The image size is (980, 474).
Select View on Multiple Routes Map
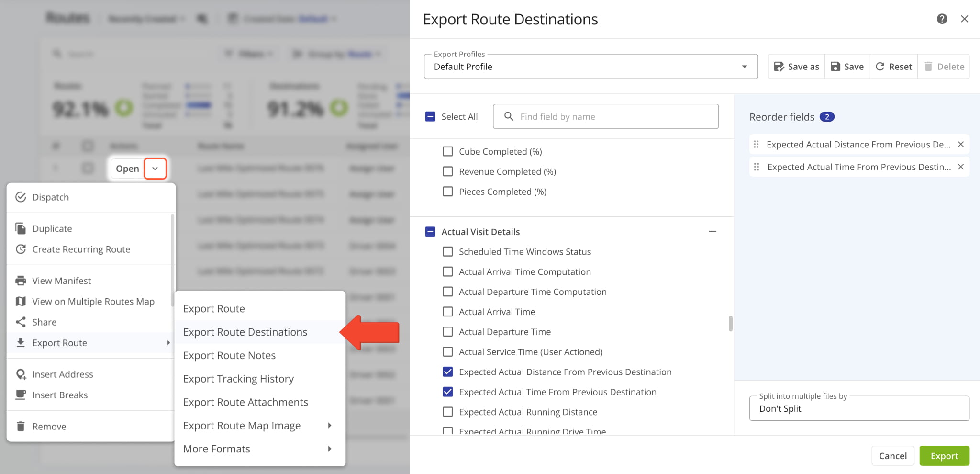click(89, 301)
